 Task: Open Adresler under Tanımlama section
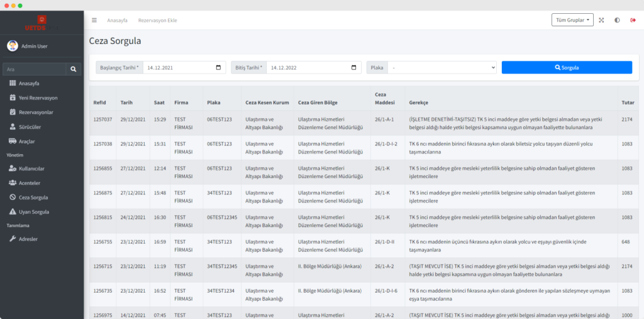[x=28, y=238]
